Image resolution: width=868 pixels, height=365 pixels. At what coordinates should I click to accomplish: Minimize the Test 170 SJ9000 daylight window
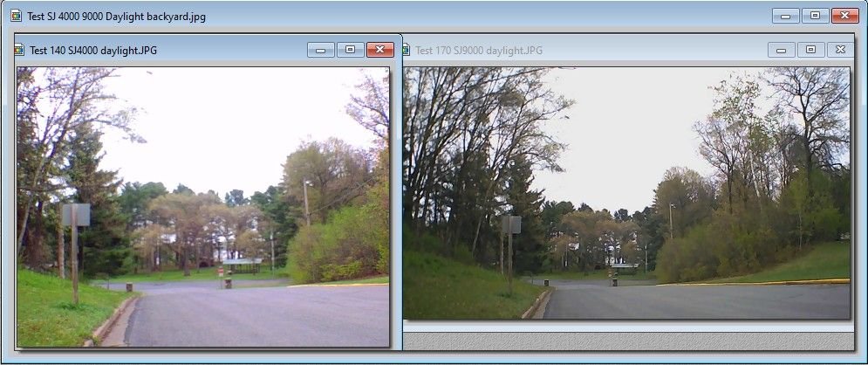(781, 50)
